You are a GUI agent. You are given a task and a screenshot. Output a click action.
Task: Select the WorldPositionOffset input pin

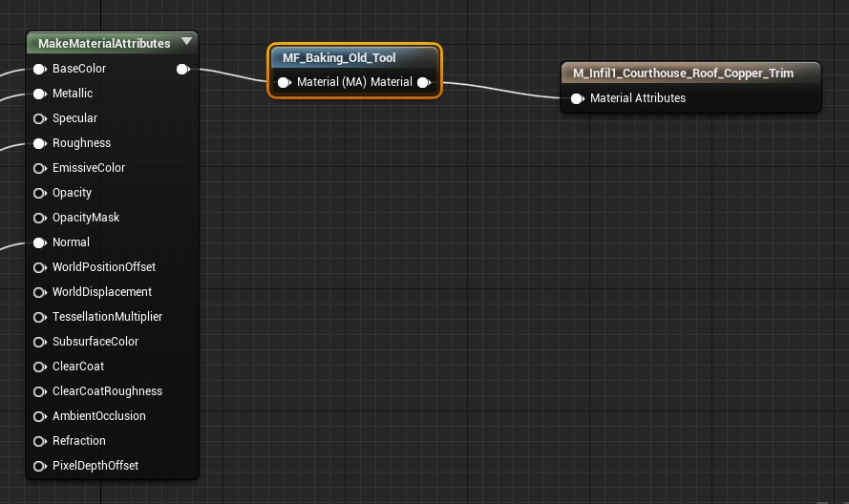click(x=39, y=267)
